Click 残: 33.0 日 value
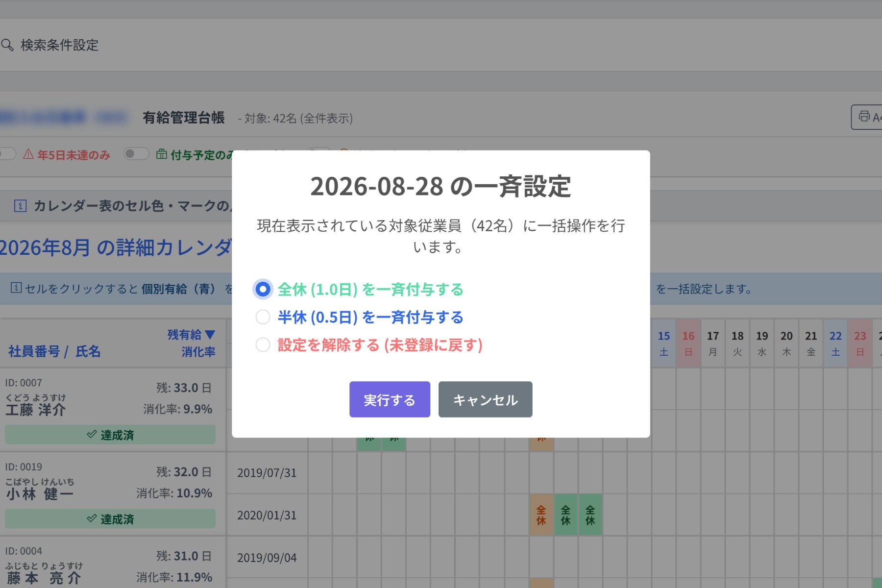882x588 pixels. 184,388
